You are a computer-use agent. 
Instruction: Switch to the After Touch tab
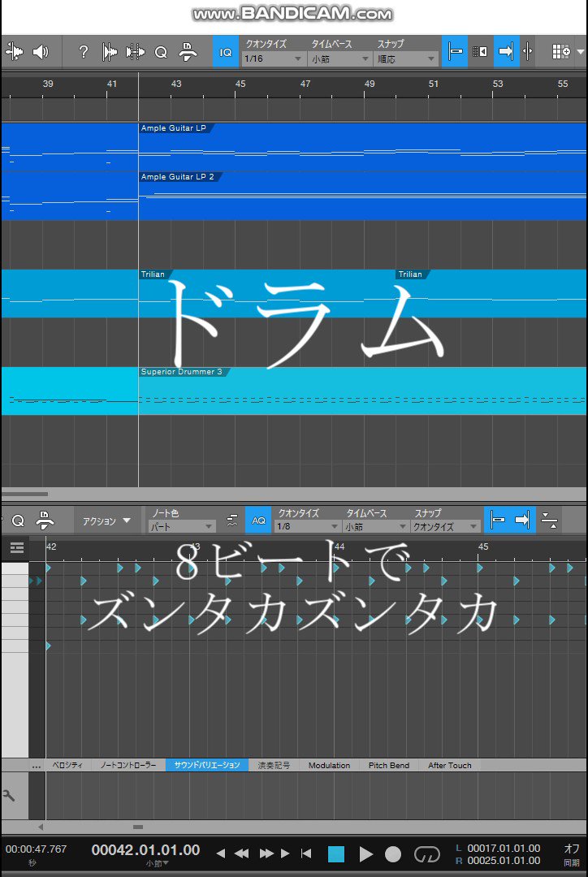coord(449,765)
